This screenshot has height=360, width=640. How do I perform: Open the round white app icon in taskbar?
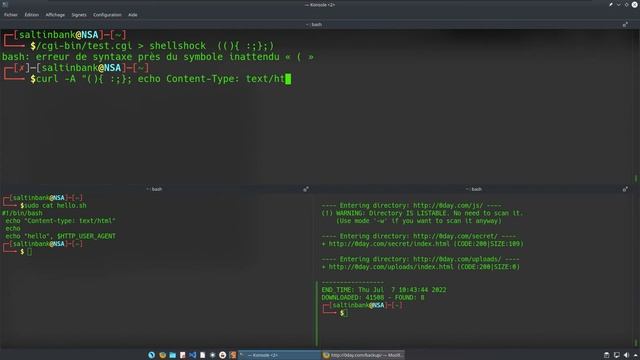click(x=222, y=355)
